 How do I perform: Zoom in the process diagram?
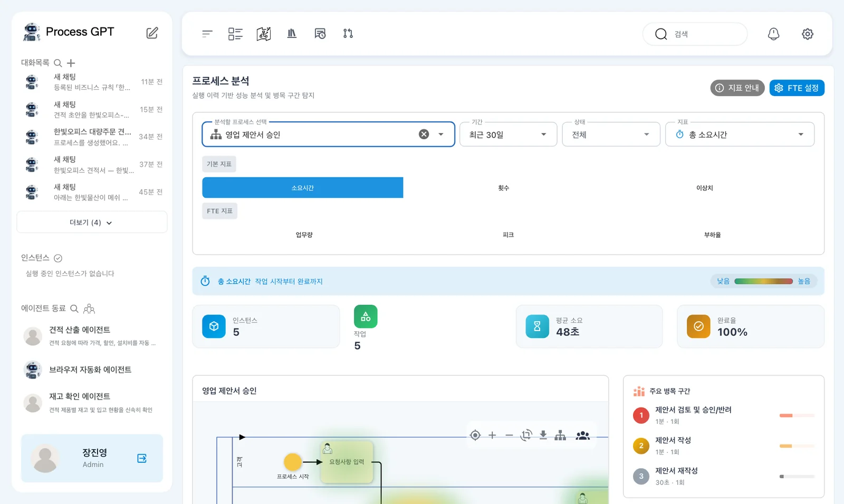[492, 435]
